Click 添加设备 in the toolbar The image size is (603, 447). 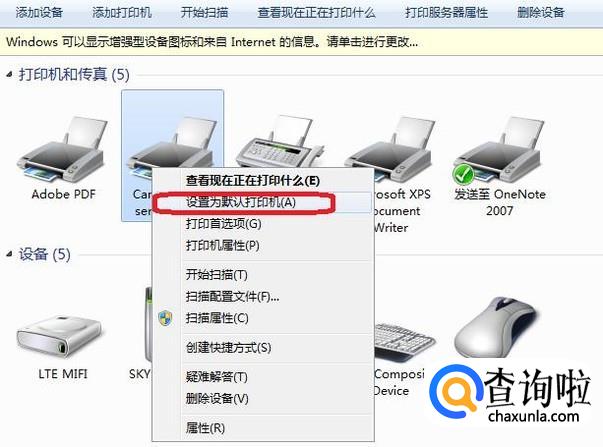click(x=39, y=12)
